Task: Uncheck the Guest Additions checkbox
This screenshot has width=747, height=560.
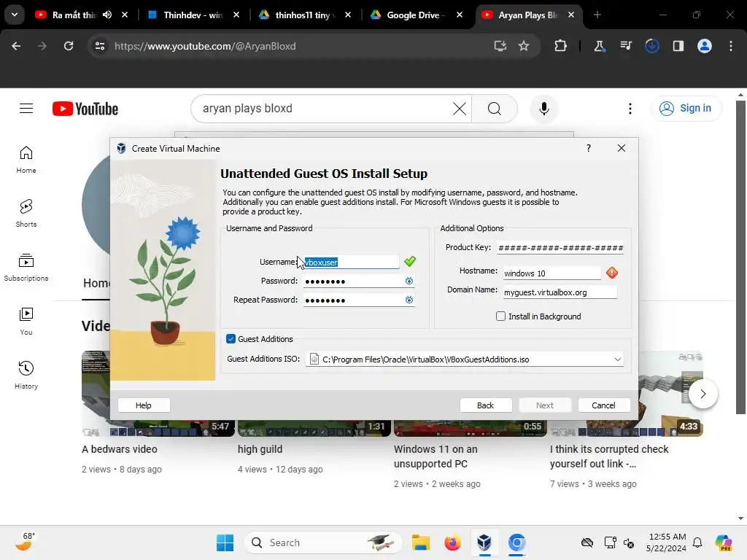Action: coord(231,339)
